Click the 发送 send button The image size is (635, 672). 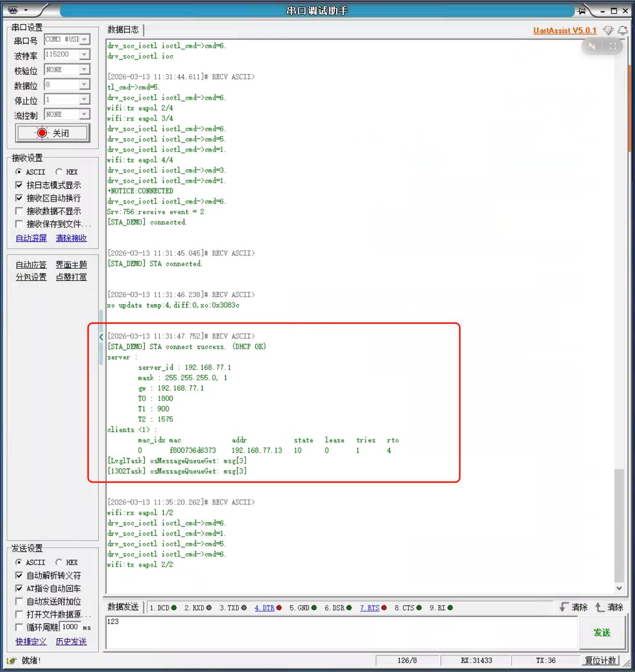point(602,633)
